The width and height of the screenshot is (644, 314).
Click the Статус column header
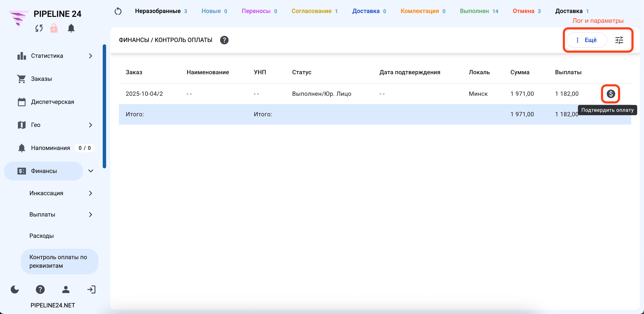pyautogui.click(x=302, y=72)
